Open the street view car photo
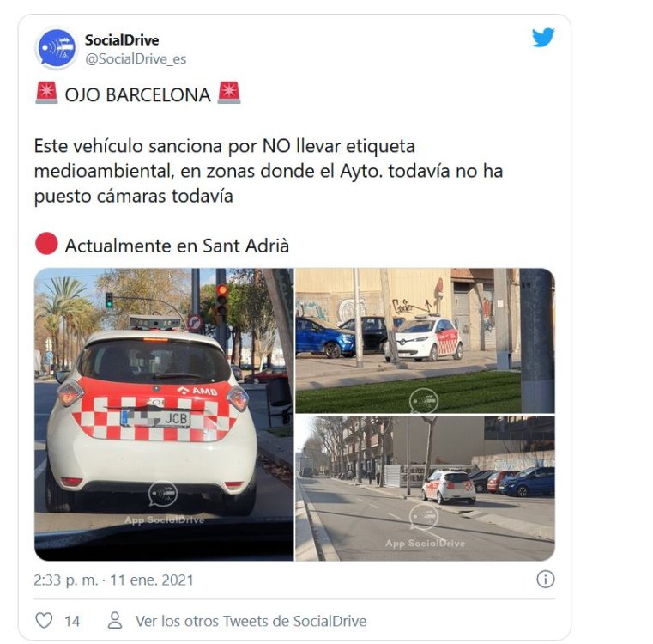The height and width of the screenshot is (644, 653). [426, 488]
